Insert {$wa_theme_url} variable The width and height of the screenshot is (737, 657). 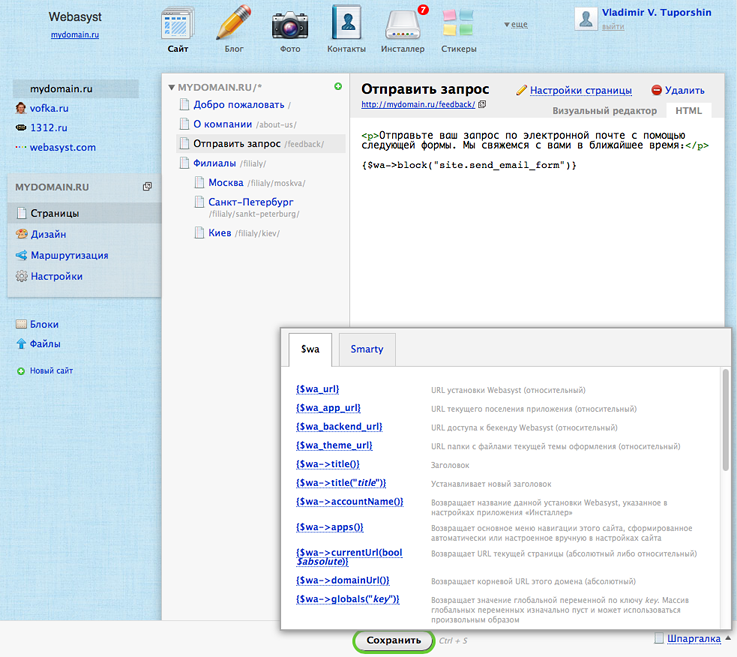[334, 446]
